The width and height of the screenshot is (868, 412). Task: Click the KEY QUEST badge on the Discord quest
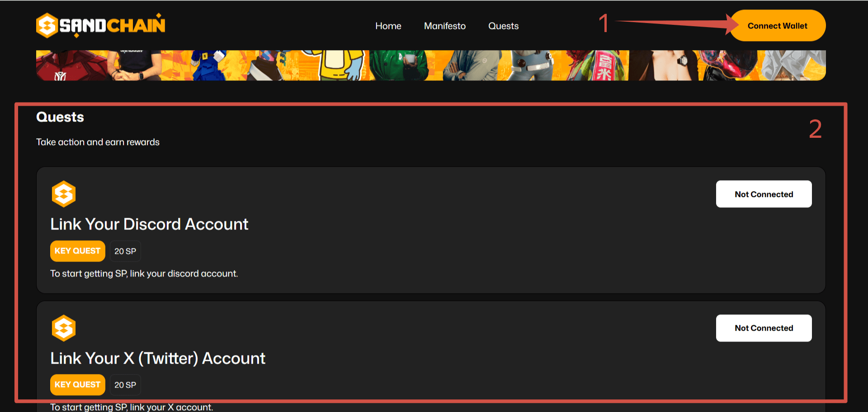pyautogui.click(x=77, y=251)
